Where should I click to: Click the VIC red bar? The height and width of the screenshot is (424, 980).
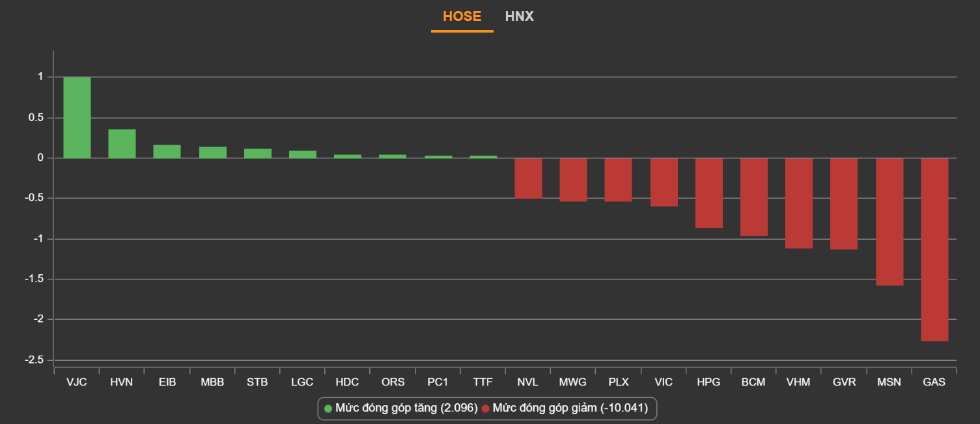point(664,182)
